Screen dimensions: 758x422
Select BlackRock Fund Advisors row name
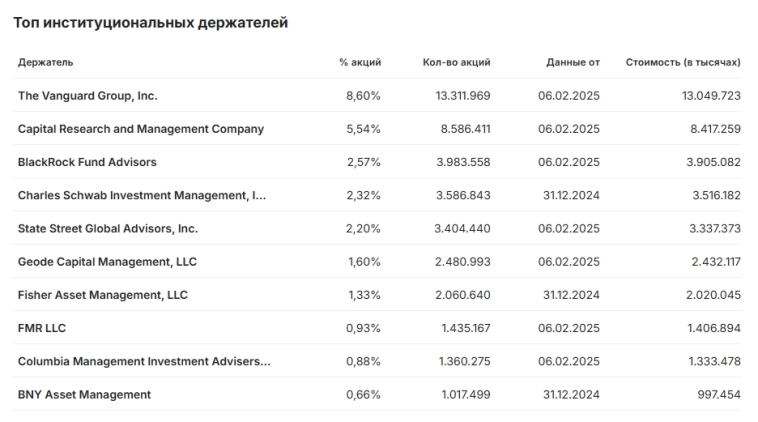[x=87, y=162]
